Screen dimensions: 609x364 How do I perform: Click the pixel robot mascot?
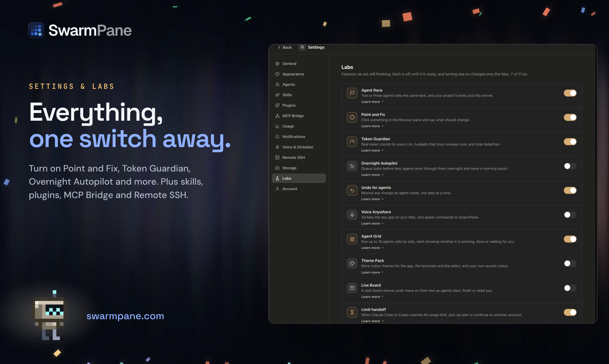coord(49,315)
